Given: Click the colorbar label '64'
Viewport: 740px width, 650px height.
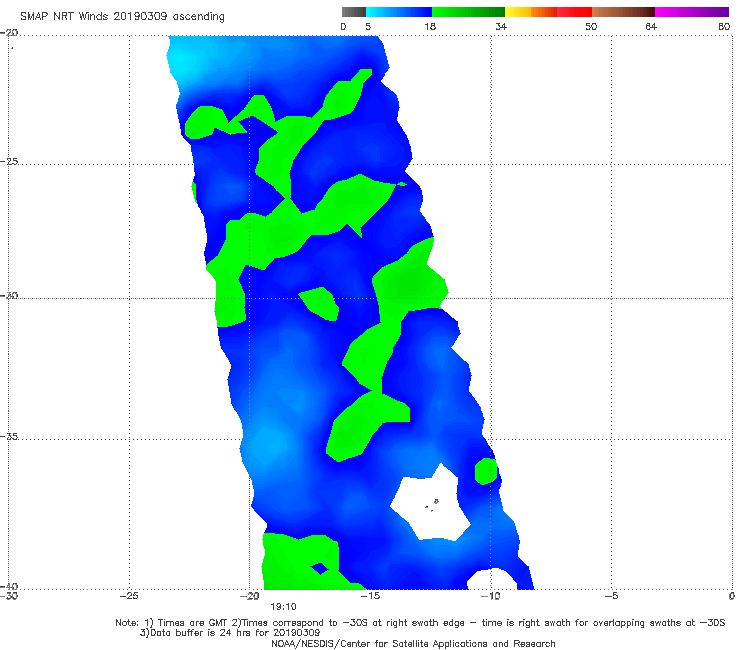Looking at the screenshot, I should click(651, 26).
